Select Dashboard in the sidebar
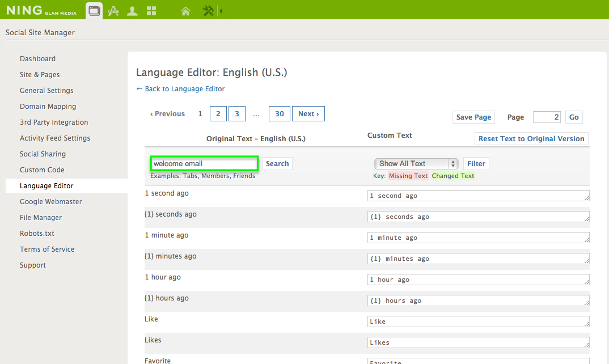 coord(37,58)
